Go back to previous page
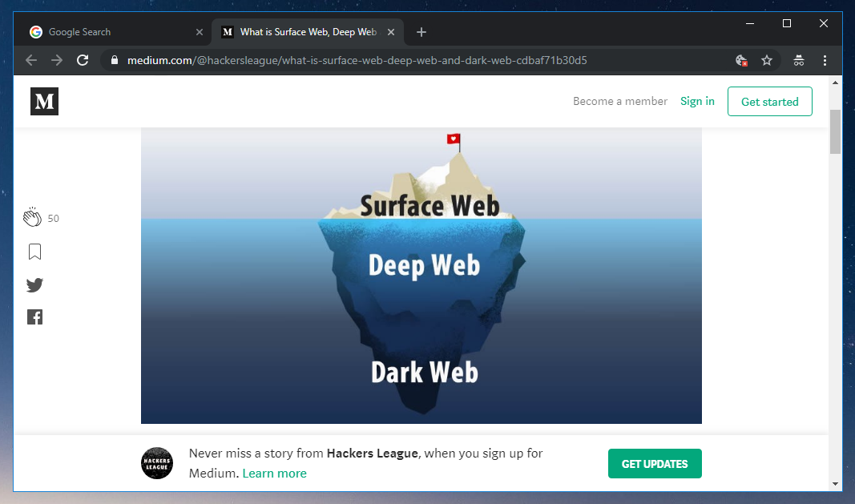The image size is (855, 504). pos(31,60)
